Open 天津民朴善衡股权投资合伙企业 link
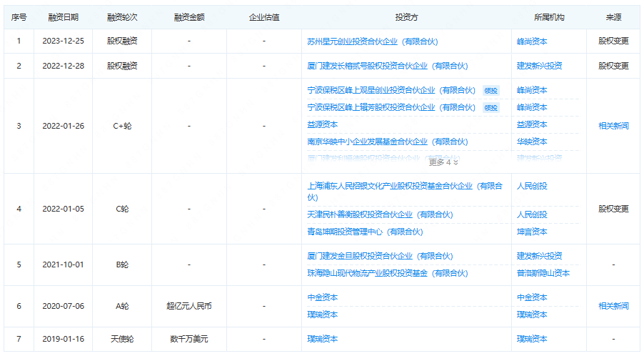 pos(380,214)
